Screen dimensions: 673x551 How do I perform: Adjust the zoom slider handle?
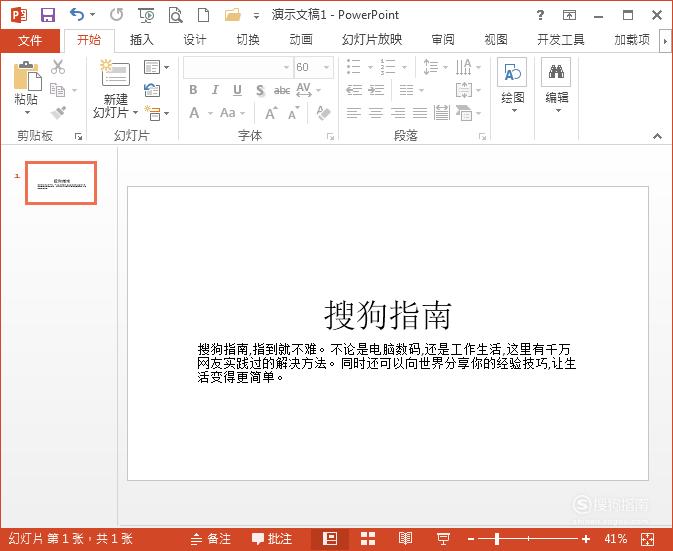(x=497, y=539)
